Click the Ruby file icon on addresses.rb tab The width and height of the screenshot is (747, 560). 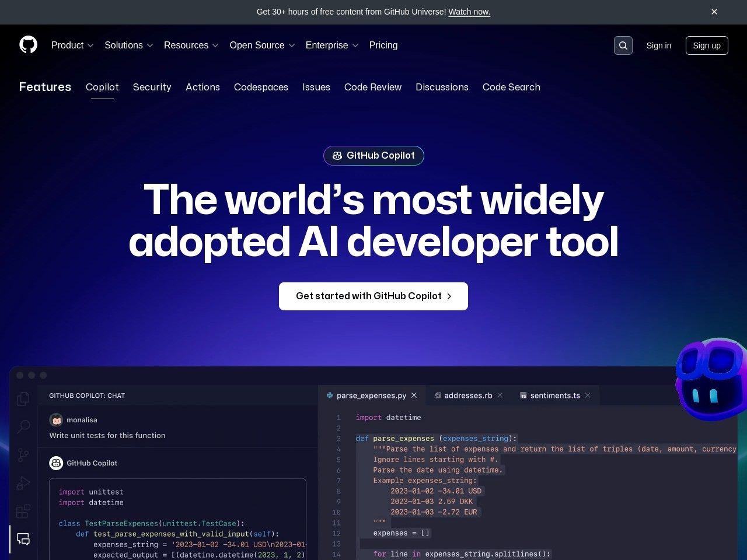coord(438,395)
